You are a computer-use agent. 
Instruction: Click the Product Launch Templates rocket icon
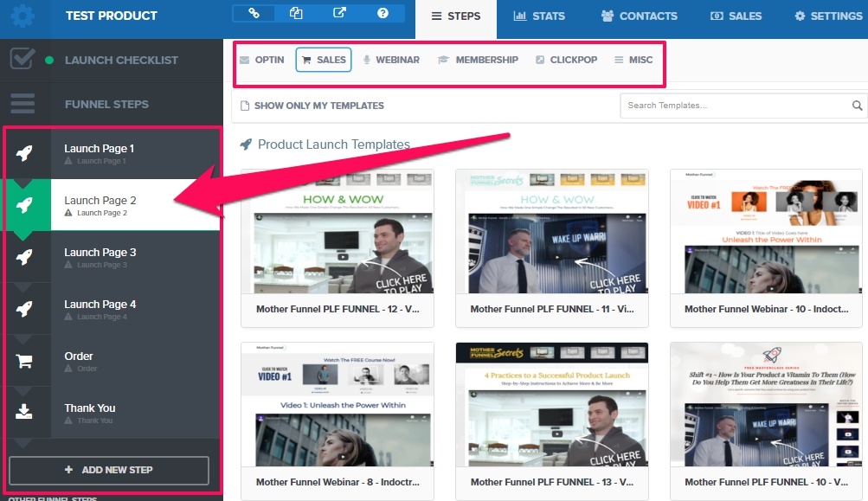pos(246,145)
